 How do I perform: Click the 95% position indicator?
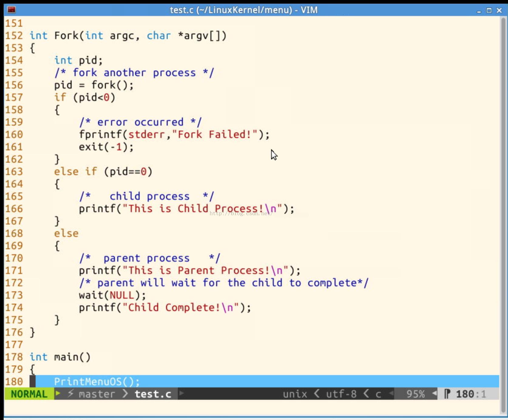[415, 394]
